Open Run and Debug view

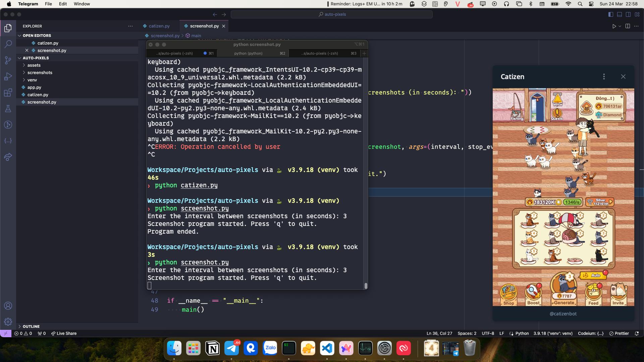pos(8,76)
